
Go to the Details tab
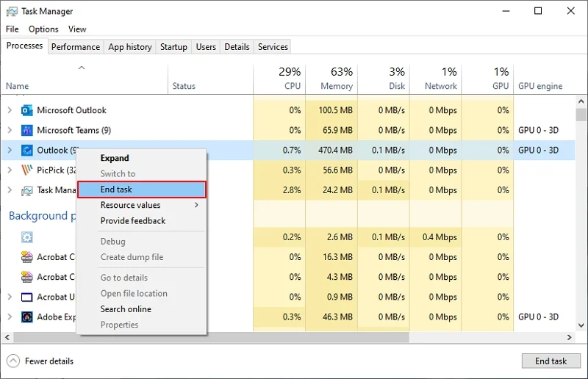click(237, 47)
